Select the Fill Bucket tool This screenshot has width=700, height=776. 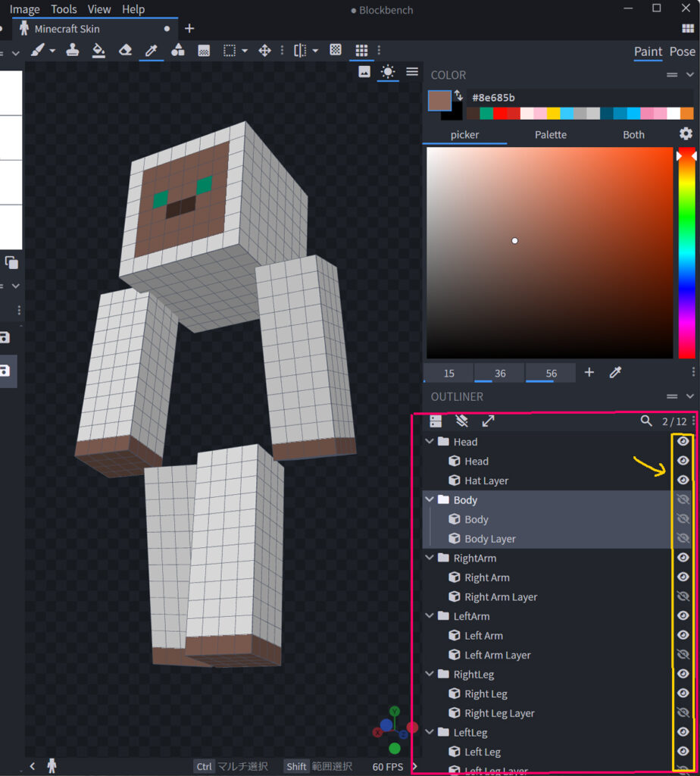pos(98,51)
